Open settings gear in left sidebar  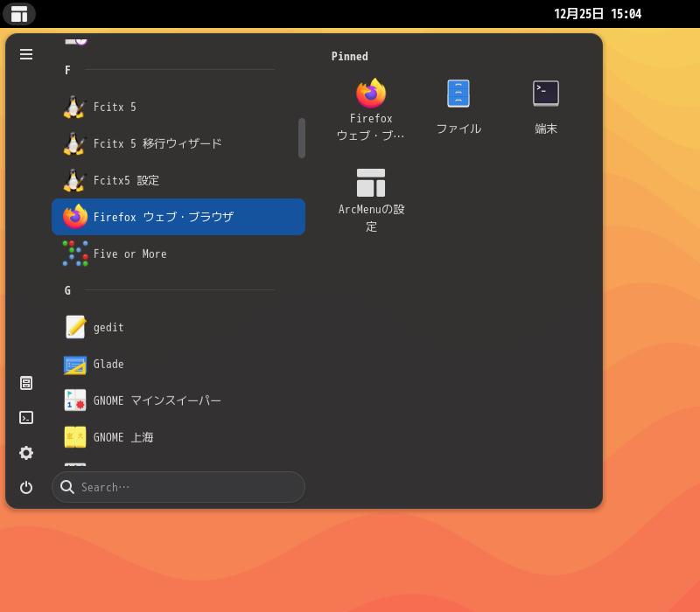(26, 453)
